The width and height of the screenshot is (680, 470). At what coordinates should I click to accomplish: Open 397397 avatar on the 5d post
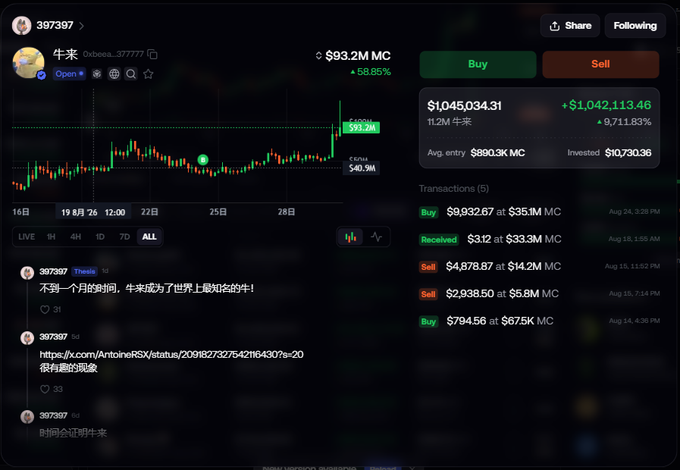tap(27, 338)
